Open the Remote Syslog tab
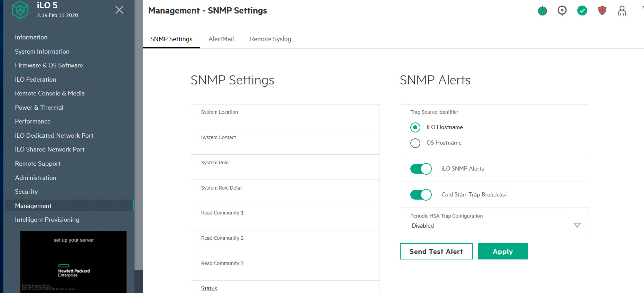 point(270,39)
